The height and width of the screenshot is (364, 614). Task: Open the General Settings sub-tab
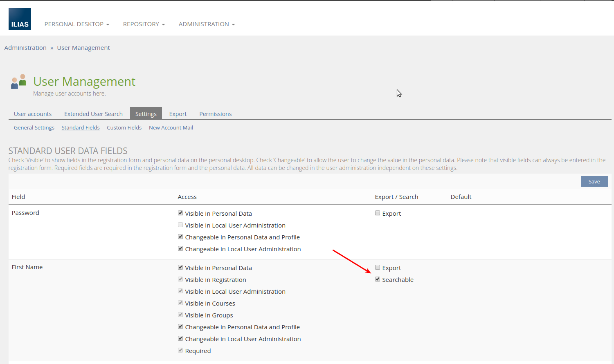(34, 127)
